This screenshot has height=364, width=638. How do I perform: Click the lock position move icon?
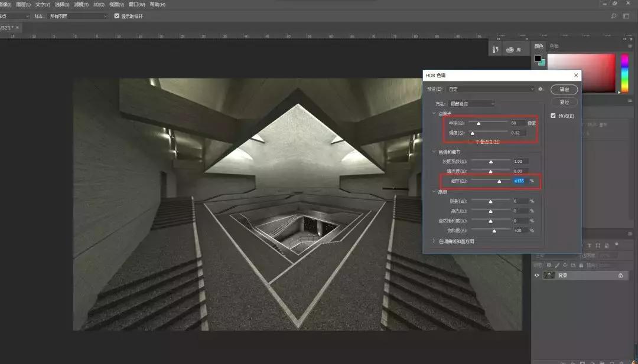[565, 265]
